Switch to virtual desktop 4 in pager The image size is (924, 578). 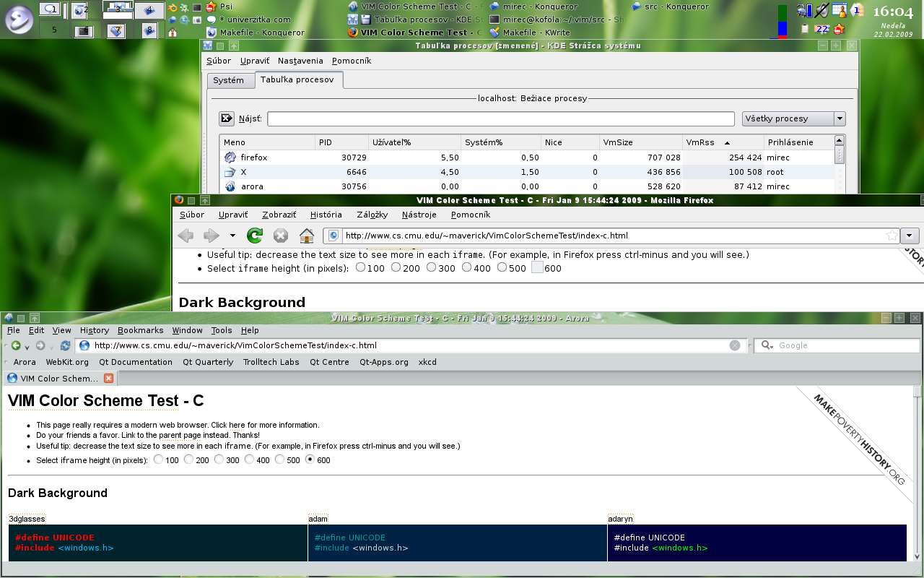click(149, 10)
